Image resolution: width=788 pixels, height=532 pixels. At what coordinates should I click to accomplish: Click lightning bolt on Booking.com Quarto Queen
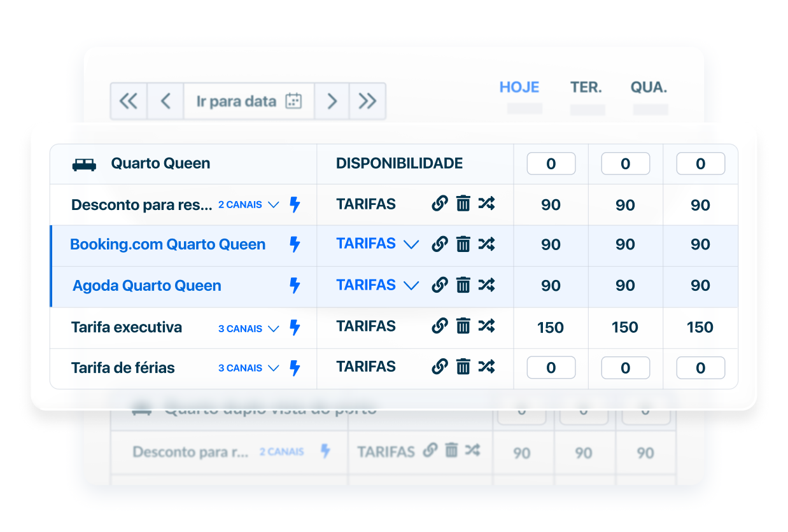295,244
